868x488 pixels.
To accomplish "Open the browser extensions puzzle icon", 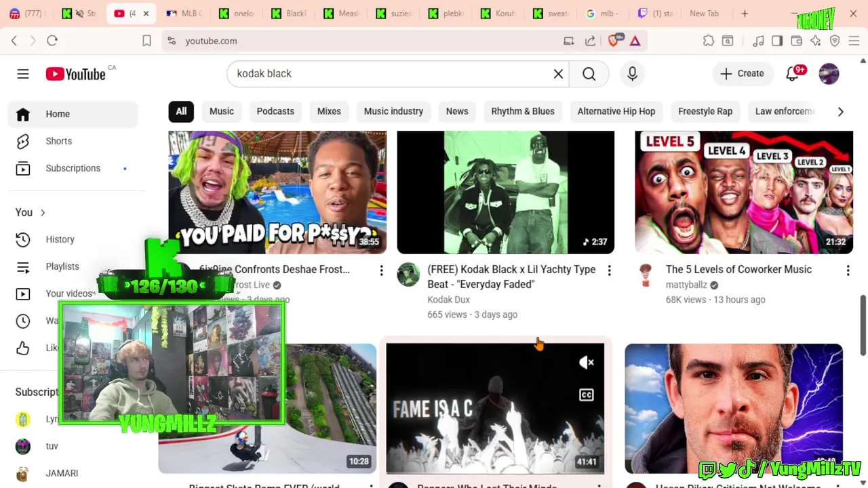I will 709,41.
